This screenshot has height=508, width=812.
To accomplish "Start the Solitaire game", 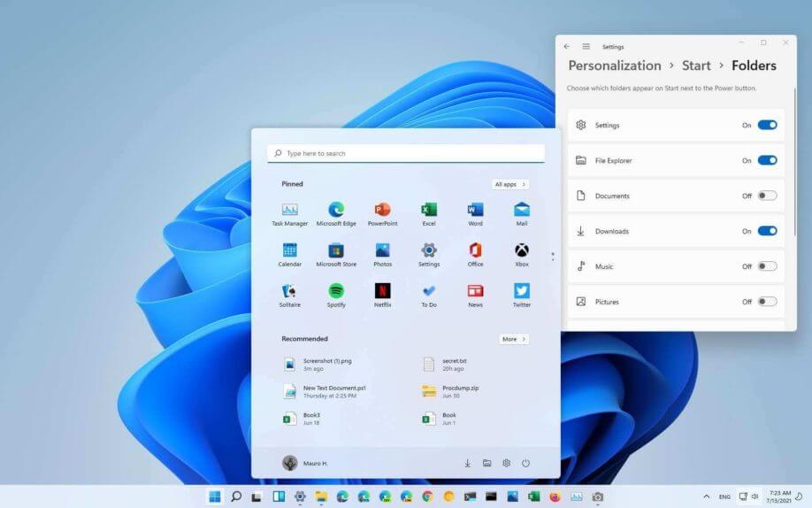I will (x=289, y=296).
